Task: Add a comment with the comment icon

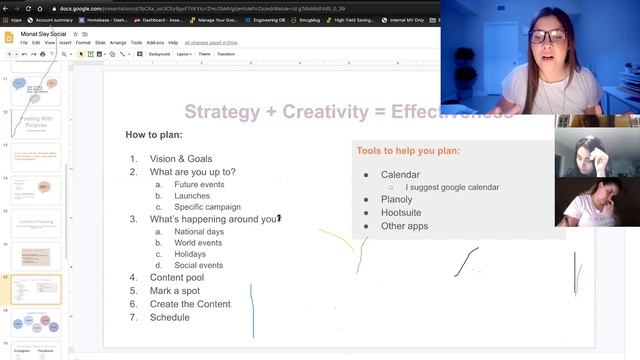Action: click(x=140, y=54)
